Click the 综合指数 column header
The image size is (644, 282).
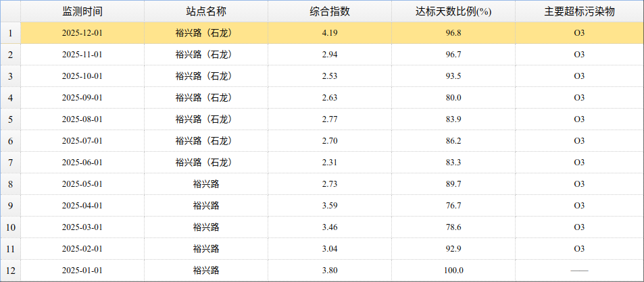pos(330,11)
